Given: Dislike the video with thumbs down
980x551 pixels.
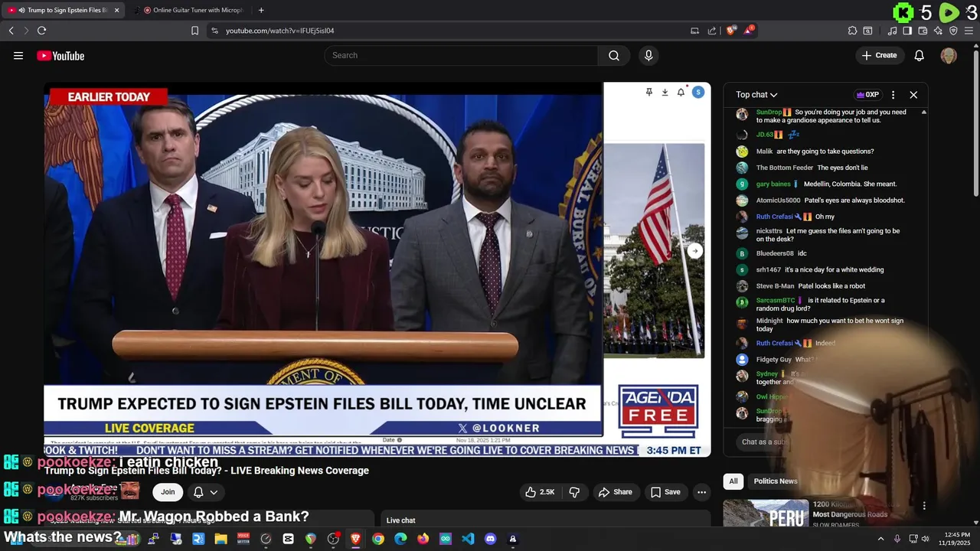Looking at the screenshot, I should coord(575,492).
